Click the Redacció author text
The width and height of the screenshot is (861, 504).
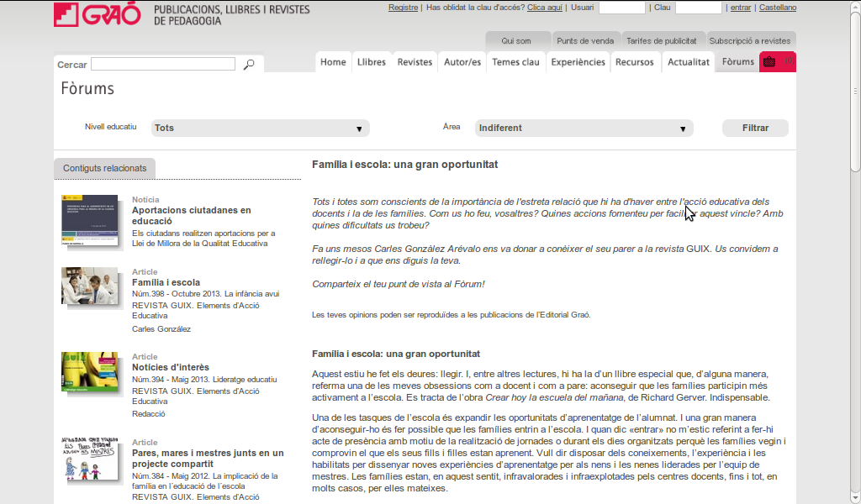pyautogui.click(x=148, y=414)
